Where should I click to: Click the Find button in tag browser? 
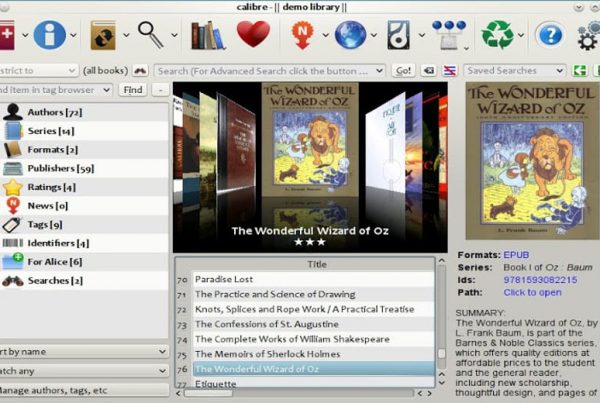133,90
